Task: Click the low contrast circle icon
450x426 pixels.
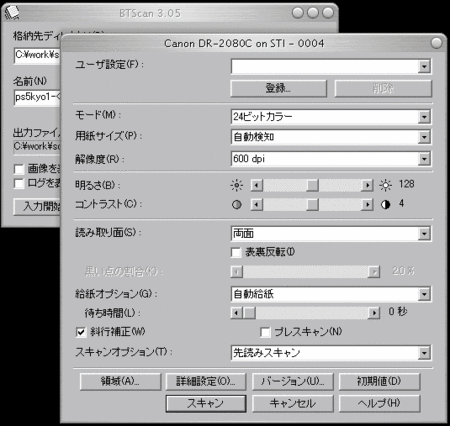Action: pyautogui.click(x=237, y=204)
